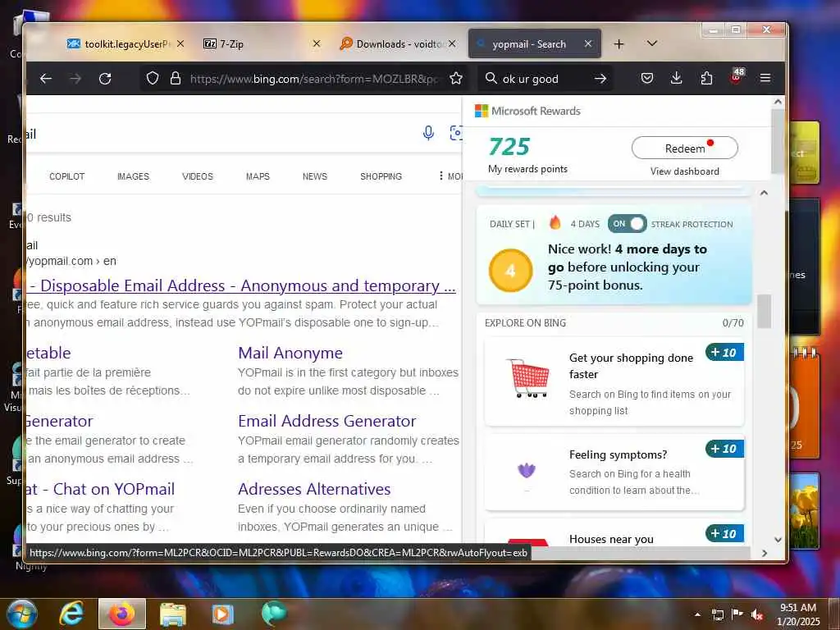Click the site security padlock icon
The image size is (840, 630).
[x=176, y=79]
